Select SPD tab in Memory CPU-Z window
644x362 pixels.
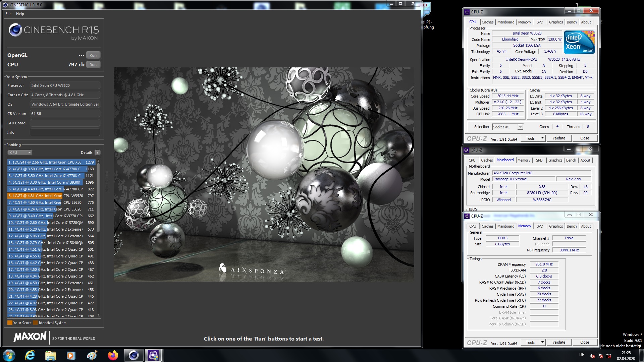coord(540,226)
